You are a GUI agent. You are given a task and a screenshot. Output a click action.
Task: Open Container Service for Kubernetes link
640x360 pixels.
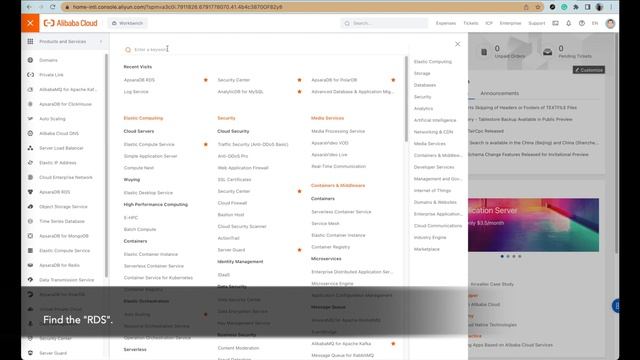[x=158, y=278]
